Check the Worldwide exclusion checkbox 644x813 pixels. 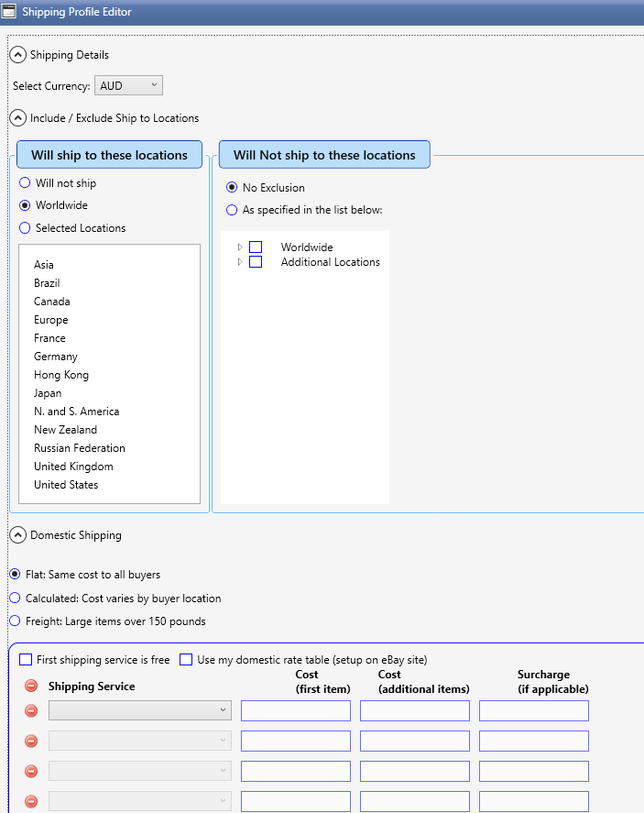(256, 247)
